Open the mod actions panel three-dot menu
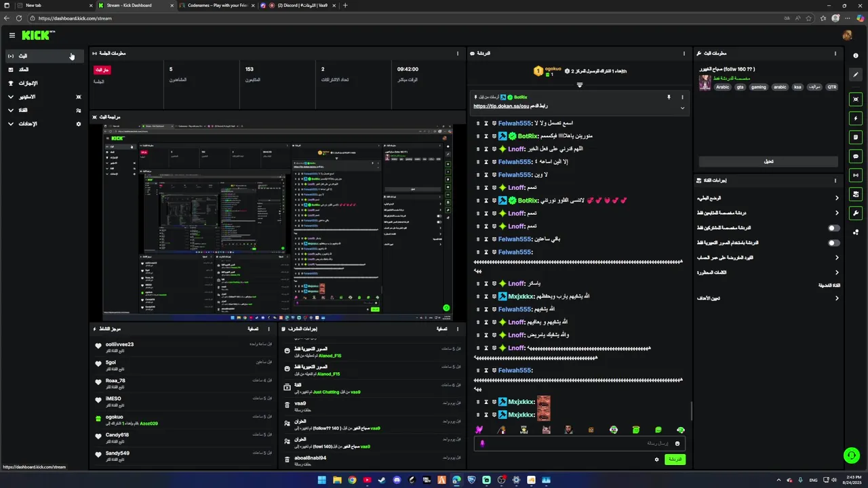Viewport: 868px width, 488px height. click(458, 329)
